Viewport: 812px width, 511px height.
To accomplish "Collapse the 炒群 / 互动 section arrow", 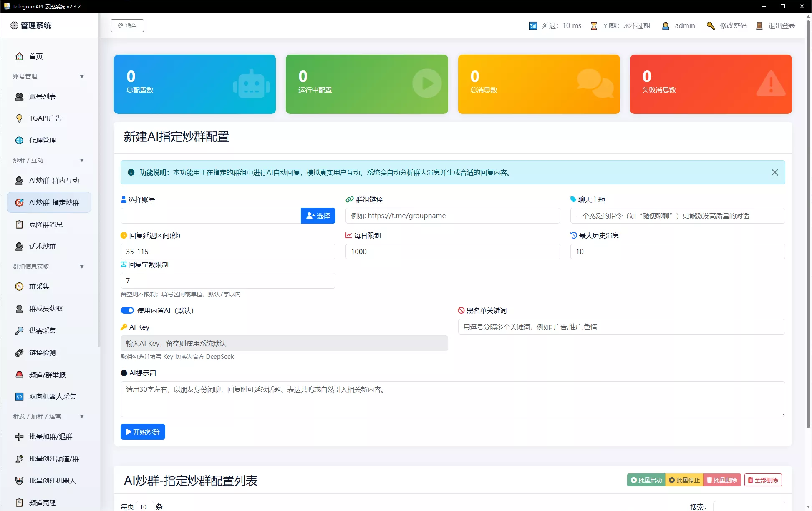I will 82,160.
